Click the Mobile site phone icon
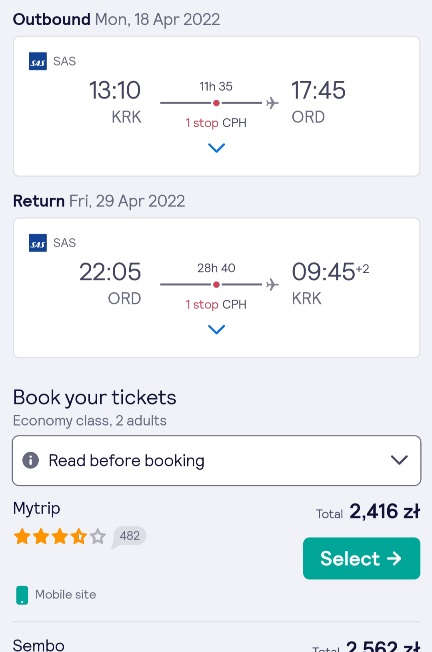Image resolution: width=432 pixels, height=652 pixels. [22, 595]
